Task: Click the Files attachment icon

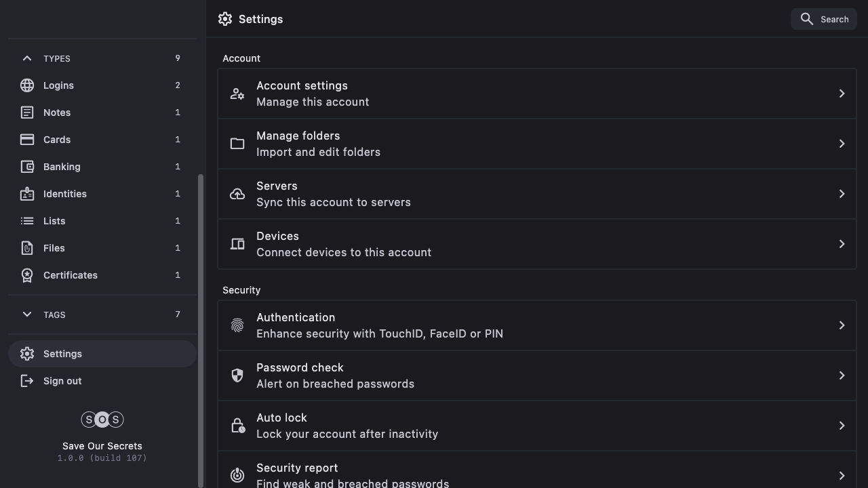Action: pyautogui.click(x=27, y=248)
